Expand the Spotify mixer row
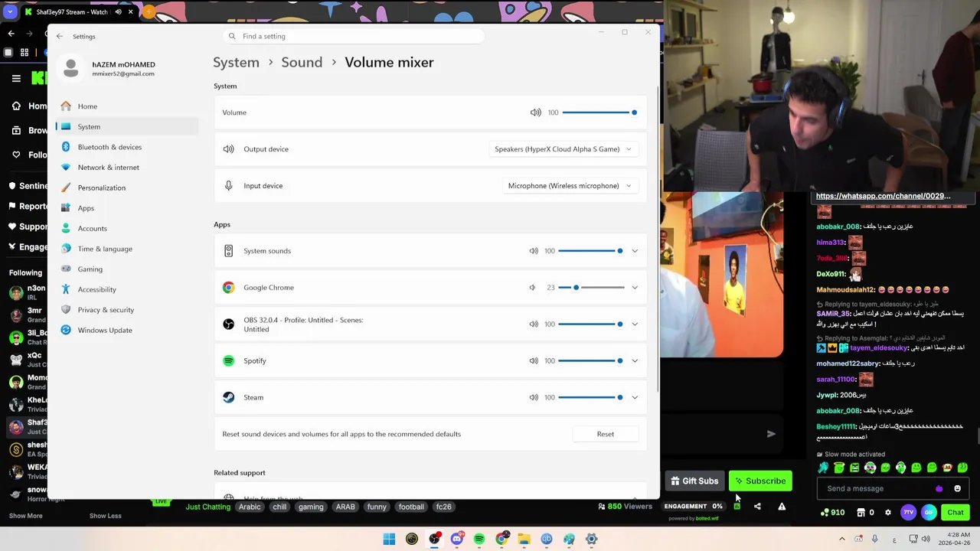This screenshot has width=980, height=551. 635,361
